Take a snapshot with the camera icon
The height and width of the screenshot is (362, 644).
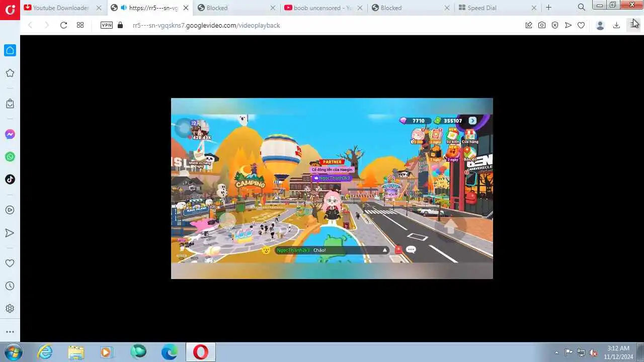point(542,25)
